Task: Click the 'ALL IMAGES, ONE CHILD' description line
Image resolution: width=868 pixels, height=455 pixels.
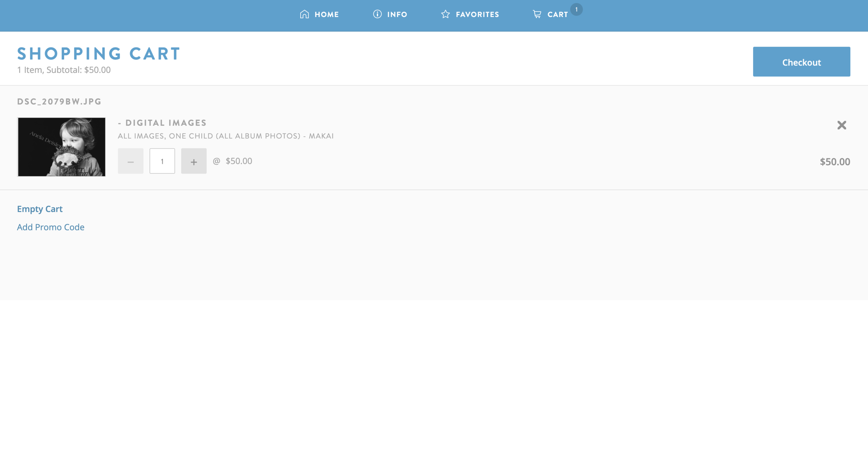Action: click(x=226, y=136)
